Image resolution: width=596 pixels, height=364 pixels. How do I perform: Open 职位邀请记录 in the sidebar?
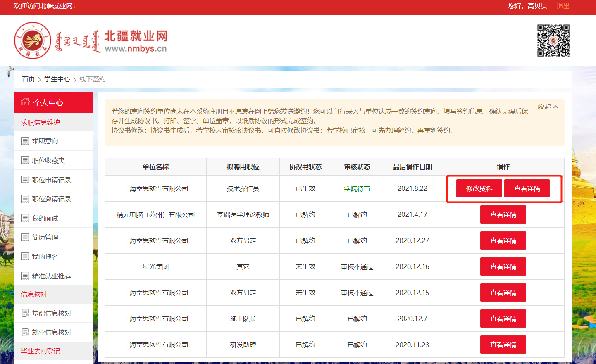tap(52, 199)
